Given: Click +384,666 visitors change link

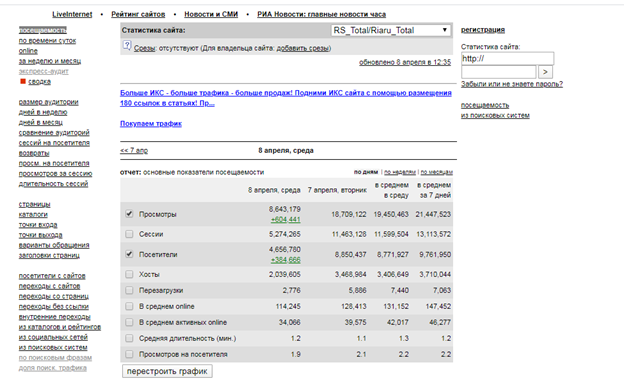Looking at the screenshot, I should (285, 260).
